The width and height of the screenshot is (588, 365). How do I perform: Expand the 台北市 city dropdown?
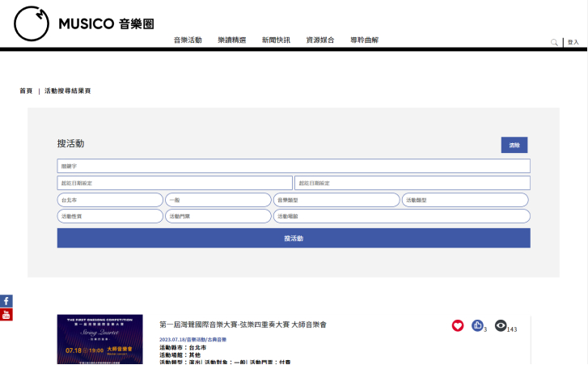pyautogui.click(x=109, y=200)
